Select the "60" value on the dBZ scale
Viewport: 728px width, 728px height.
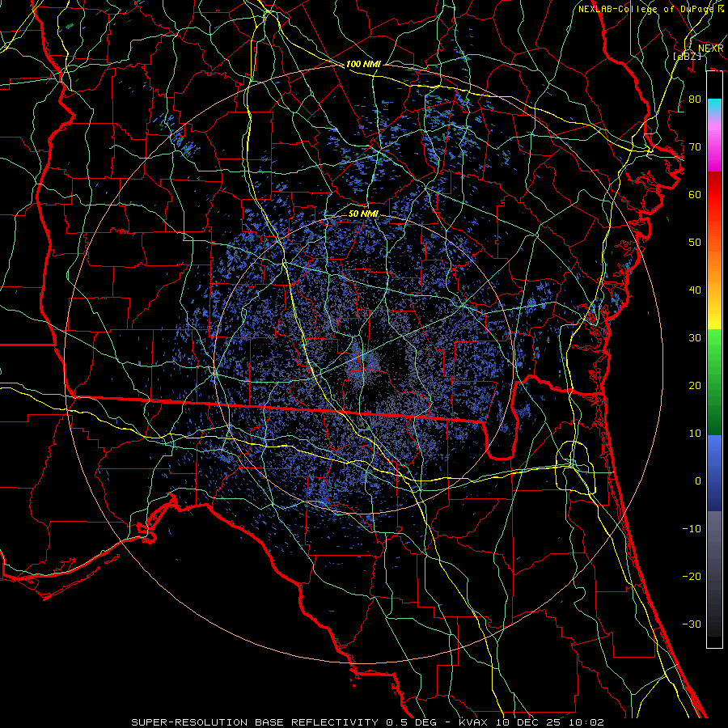(695, 195)
